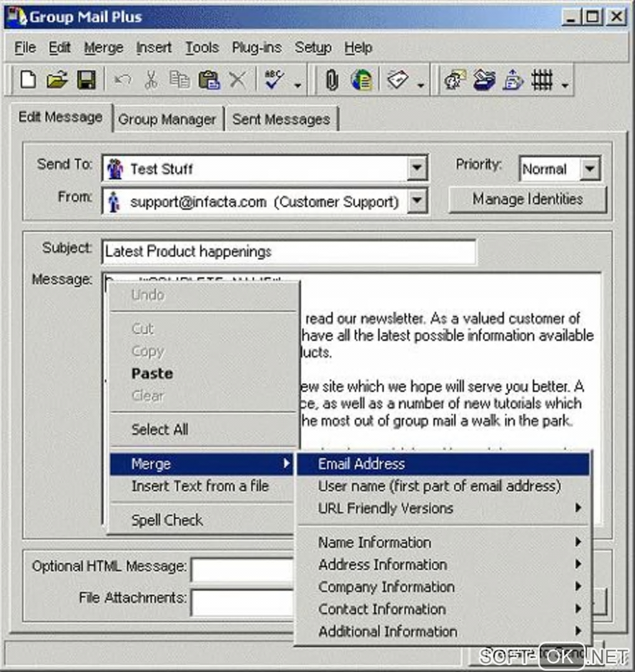Viewport: 635px width, 672px height.
Task: Expand Company Information submenu
Action: click(443, 587)
